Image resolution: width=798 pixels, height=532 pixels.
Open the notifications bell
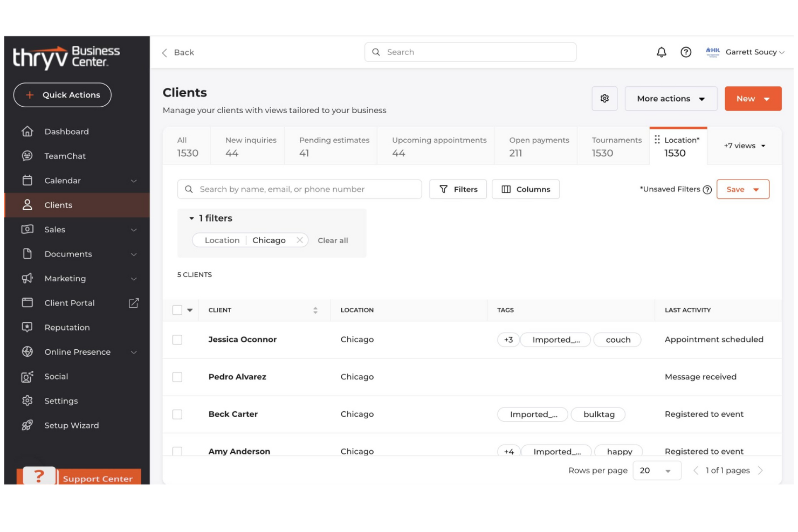tap(661, 52)
